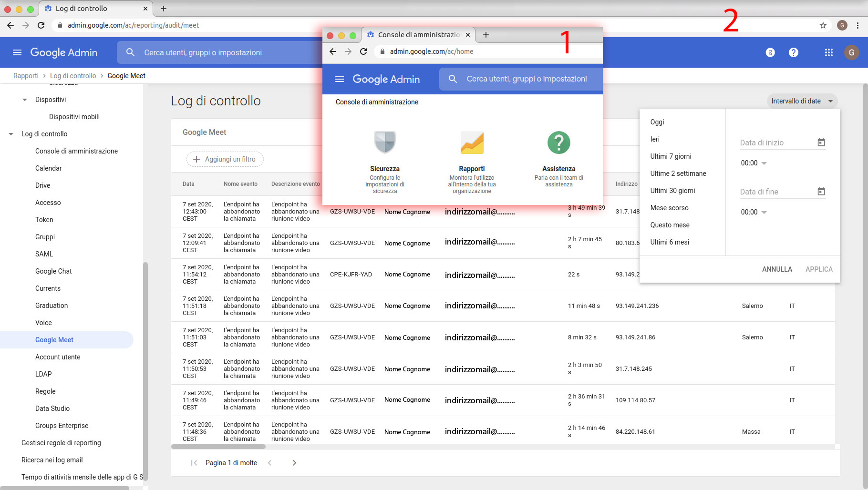
Task: Go to previous page of log results
Action: click(x=269, y=463)
